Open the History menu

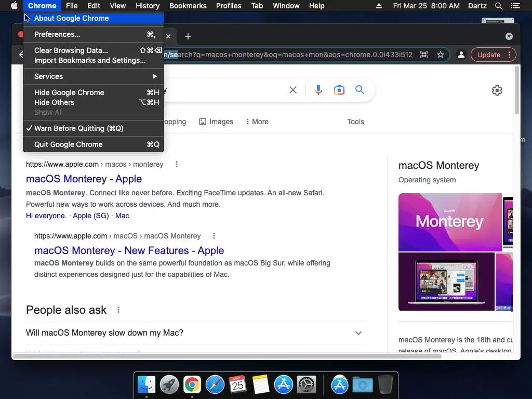click(148, 6)
